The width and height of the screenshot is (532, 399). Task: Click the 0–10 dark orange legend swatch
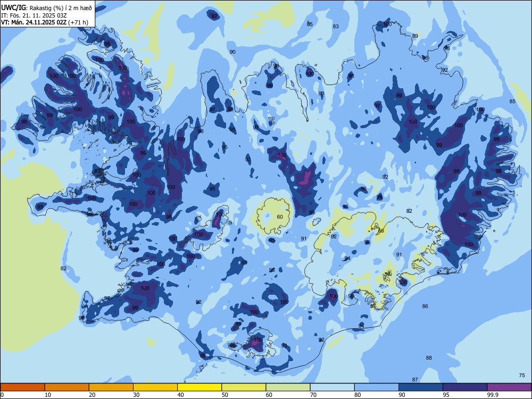[22, 387]
